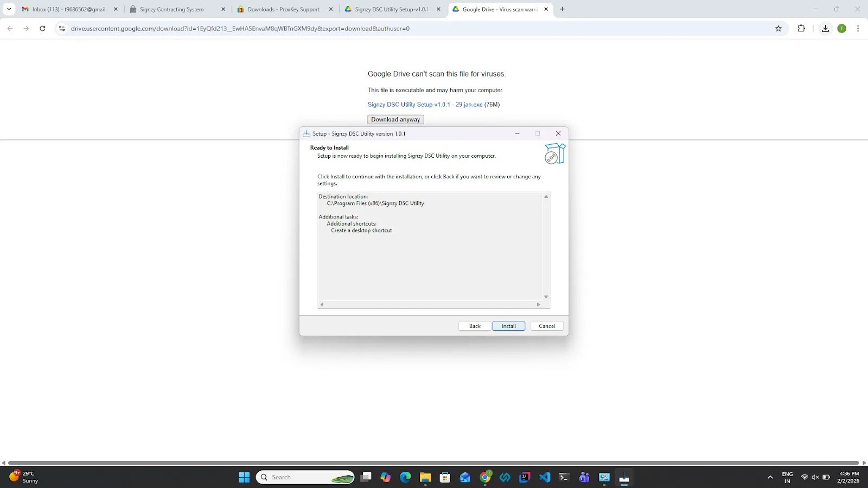Open IntelliJ IDEA from the taskbar
The width and height of the screenshot is (868, 488).
click(525, 477)
